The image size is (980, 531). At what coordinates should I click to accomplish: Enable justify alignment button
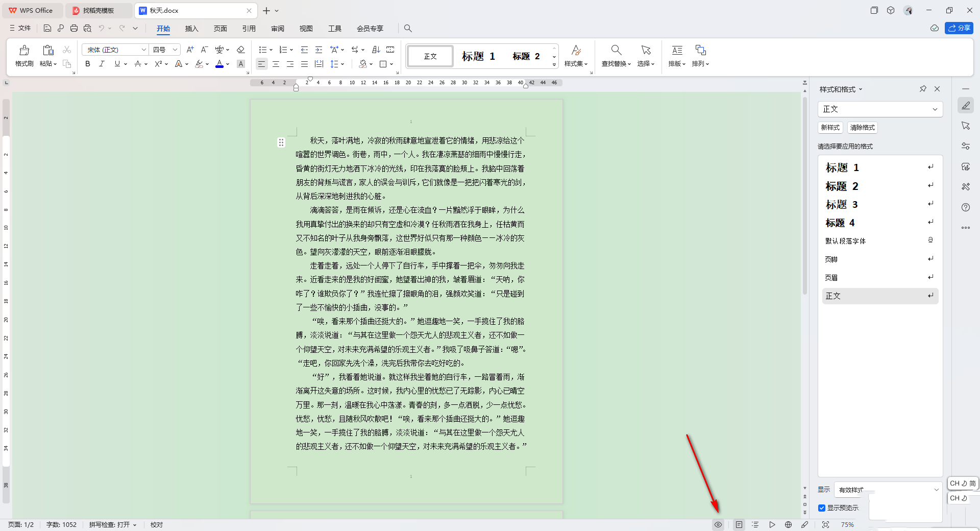[304, 64]
